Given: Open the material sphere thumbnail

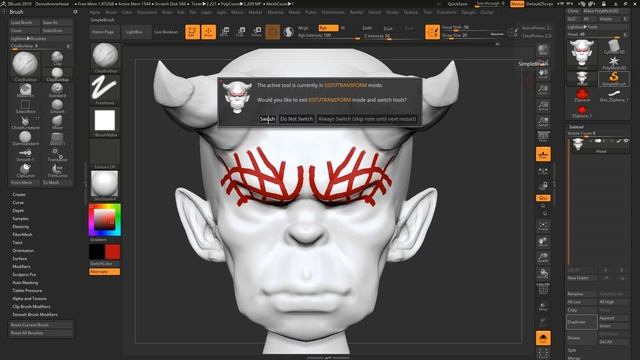Looking at the screenshot, I should 104,185.
